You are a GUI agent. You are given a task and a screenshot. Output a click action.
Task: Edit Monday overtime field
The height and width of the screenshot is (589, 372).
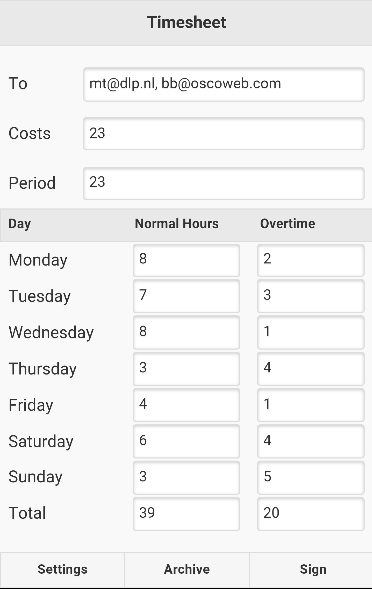(x=311, y=260)
